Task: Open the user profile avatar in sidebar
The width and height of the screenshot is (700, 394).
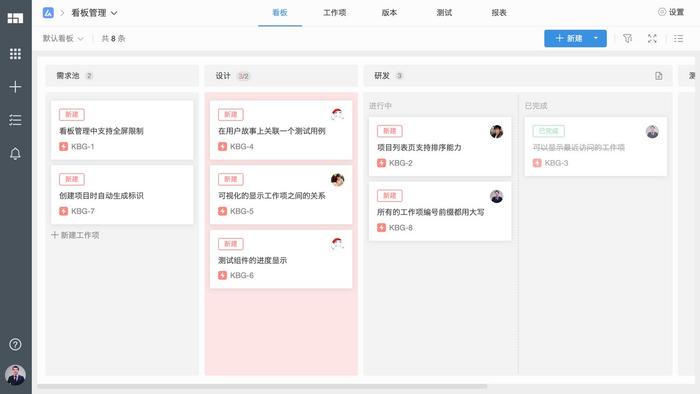Action: 15,375
